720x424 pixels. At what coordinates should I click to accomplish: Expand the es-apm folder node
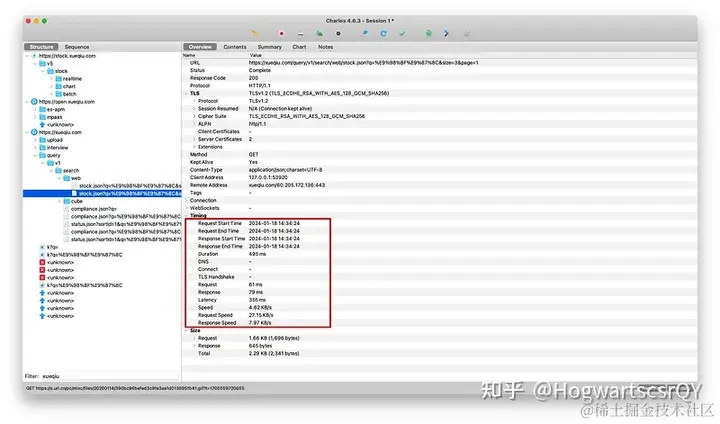(x=35, y=109)
